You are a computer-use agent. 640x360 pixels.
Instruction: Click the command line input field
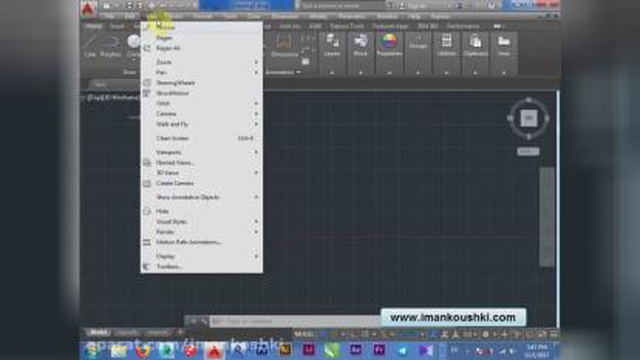coord(295,322)
